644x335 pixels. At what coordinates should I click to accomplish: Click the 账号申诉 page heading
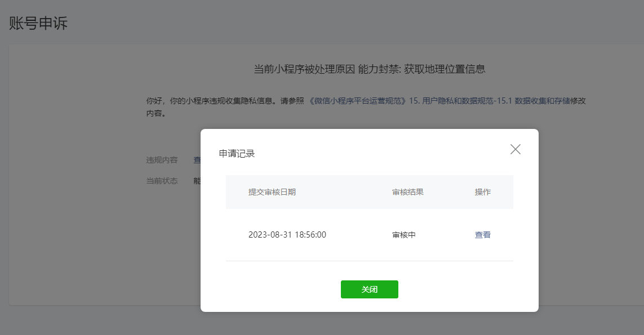click(38, 23)
